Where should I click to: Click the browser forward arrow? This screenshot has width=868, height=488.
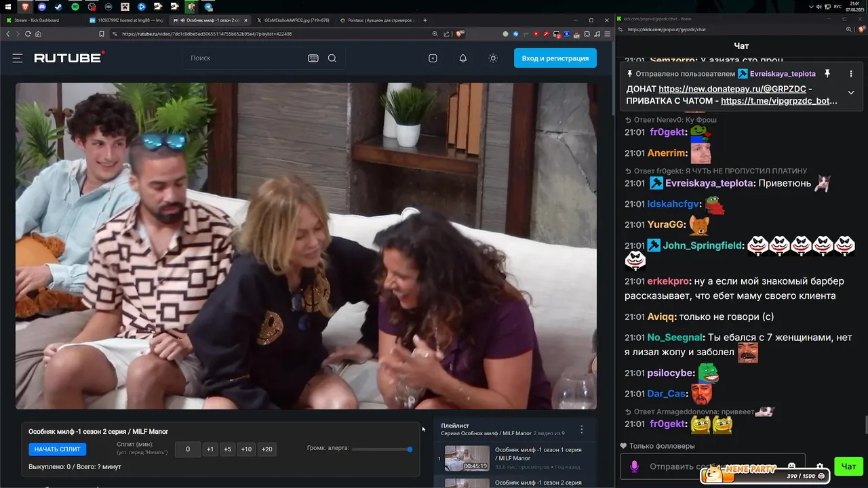[18, 34]
